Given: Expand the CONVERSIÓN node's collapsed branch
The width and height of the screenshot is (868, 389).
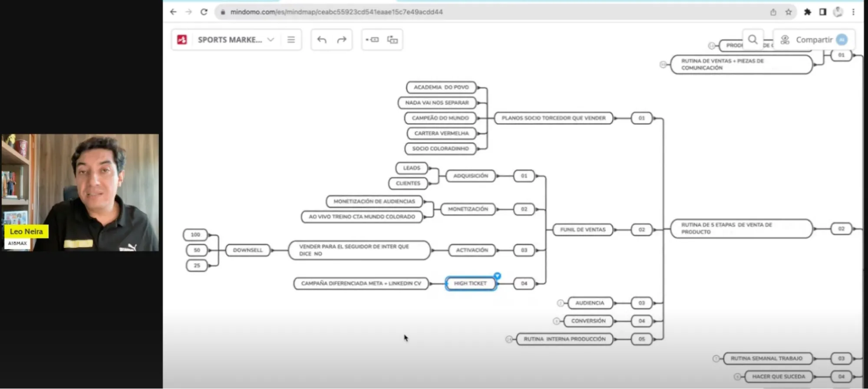Looking at the screenshot, I should pos(556,321).
